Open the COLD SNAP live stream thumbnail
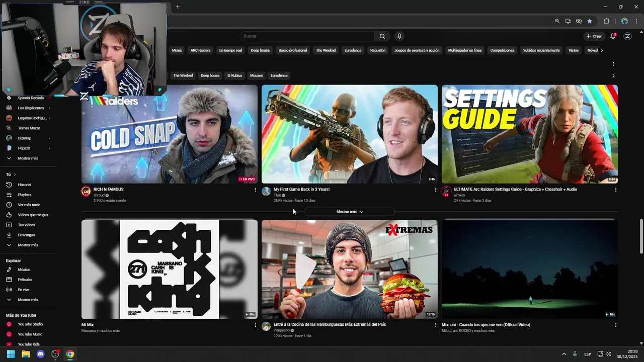This screenshot has width=644, height=362. [170, 134]
